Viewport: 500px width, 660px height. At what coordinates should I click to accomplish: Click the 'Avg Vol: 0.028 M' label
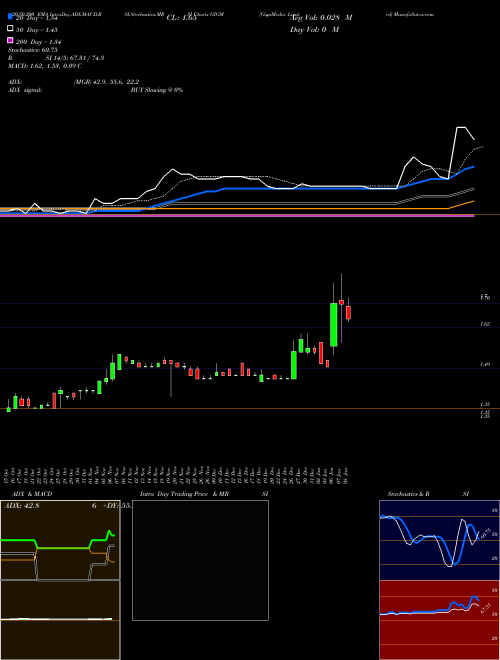(321, 18)
